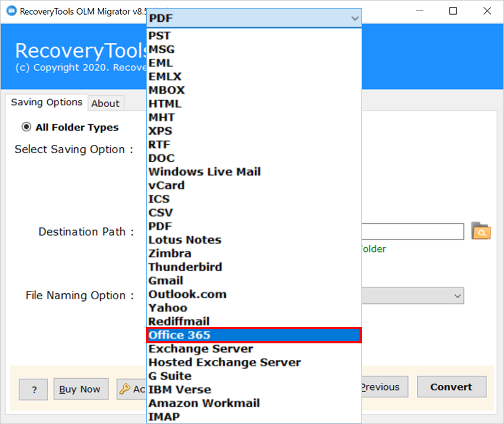
Task: Choose vCard from the list
Action: tap(254, 185)
